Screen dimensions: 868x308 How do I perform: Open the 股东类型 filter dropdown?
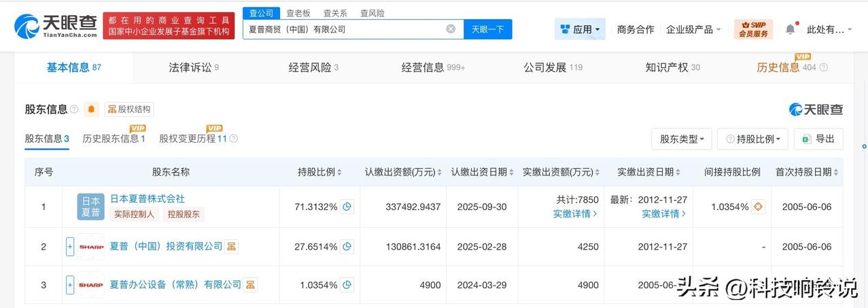(682, 139)
